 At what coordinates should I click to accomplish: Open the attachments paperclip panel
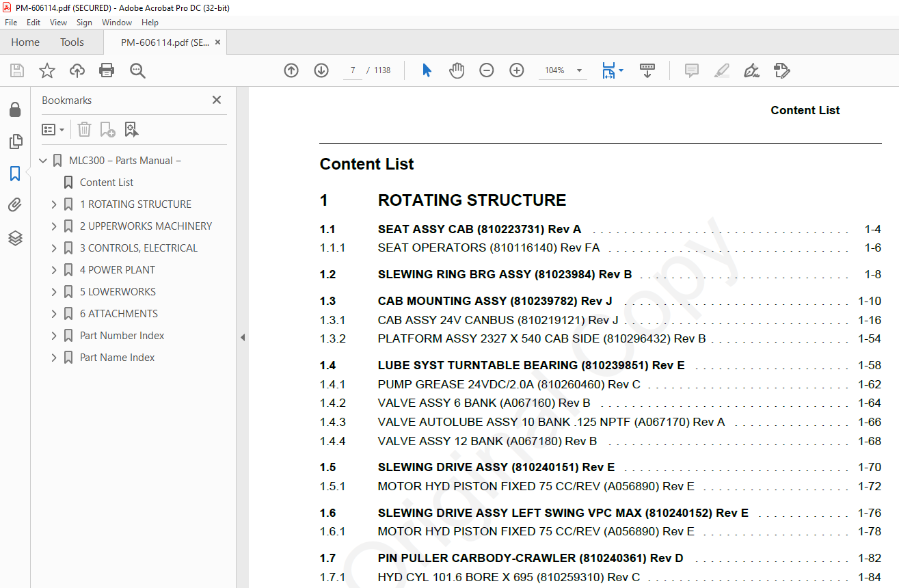point(15,205)
